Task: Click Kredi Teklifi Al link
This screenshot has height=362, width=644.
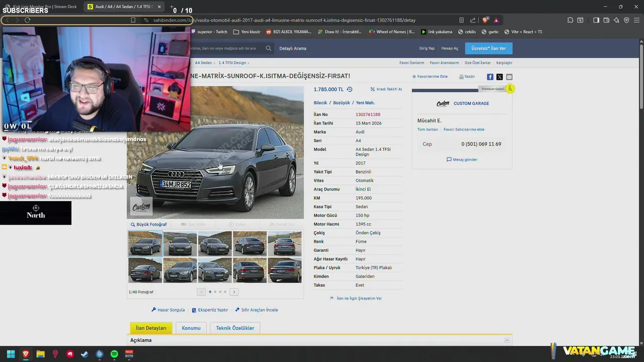Action: 386,89
